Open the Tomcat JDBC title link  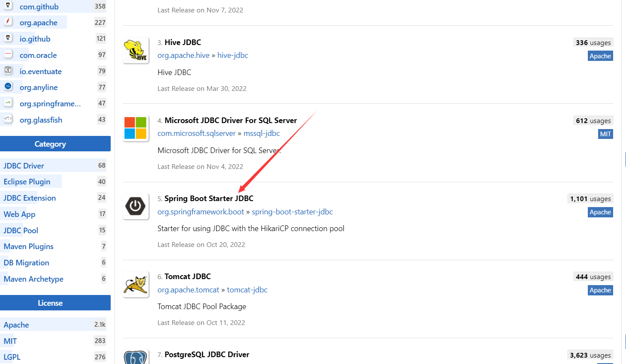(x=188, y=277)
